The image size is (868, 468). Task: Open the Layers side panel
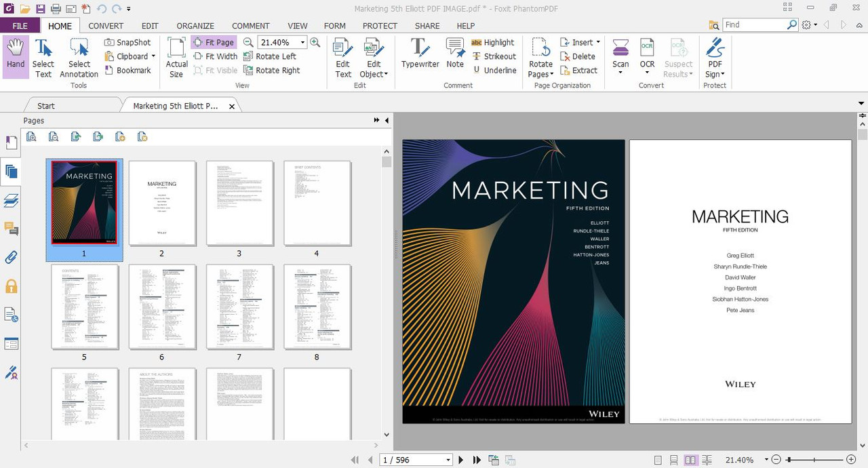click(11, 200)
